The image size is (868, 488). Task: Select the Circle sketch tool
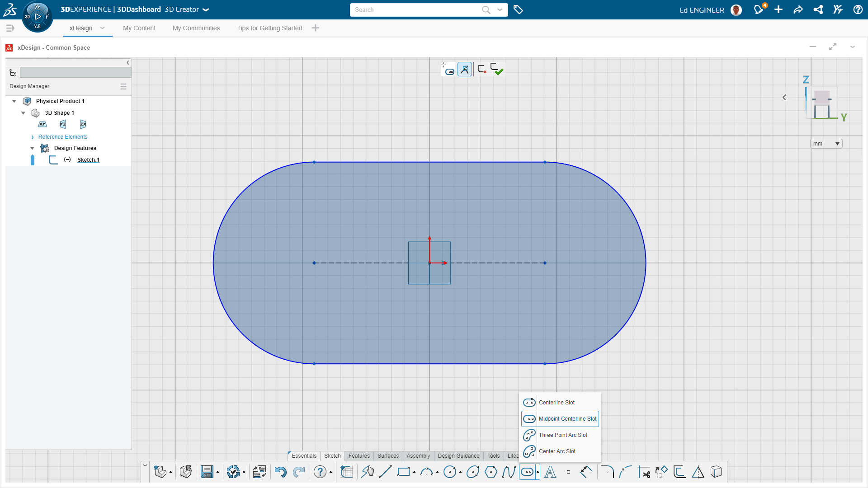(449, 472)
